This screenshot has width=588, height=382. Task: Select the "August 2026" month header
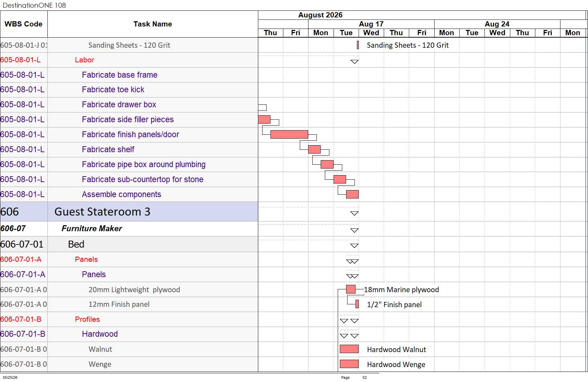(x=320, y=15)
